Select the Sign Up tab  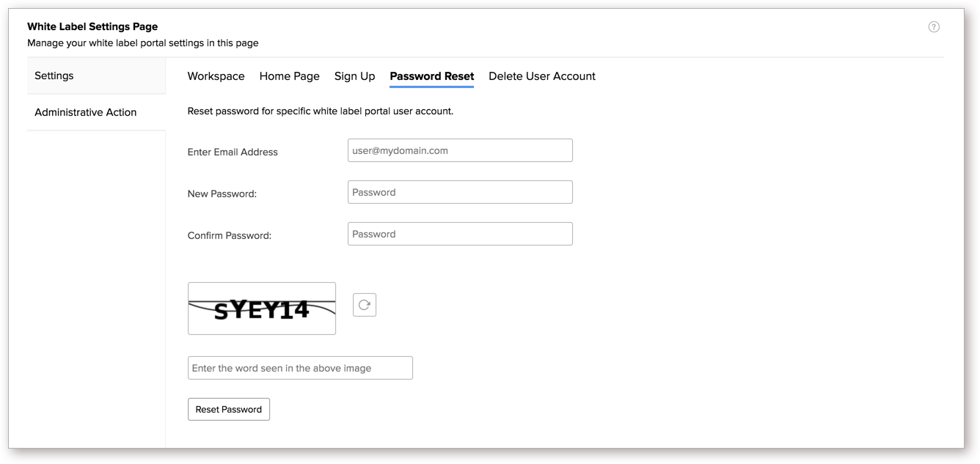tap(354, 76)
